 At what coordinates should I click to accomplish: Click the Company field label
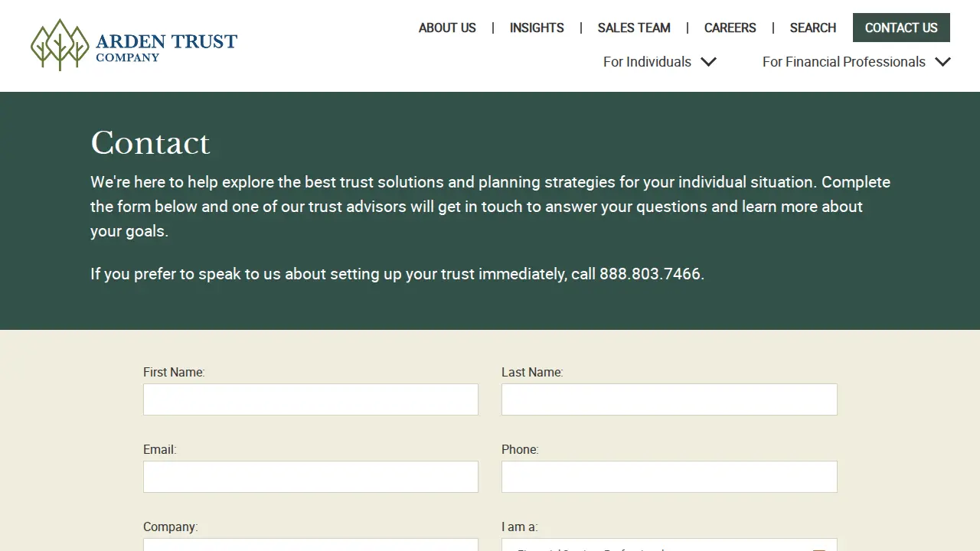click(170, 527)
